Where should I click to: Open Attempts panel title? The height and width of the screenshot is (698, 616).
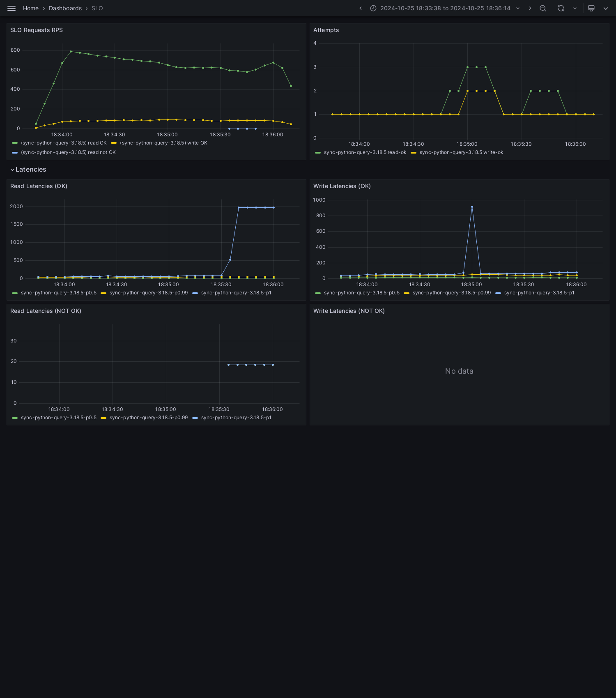[326, 30]
